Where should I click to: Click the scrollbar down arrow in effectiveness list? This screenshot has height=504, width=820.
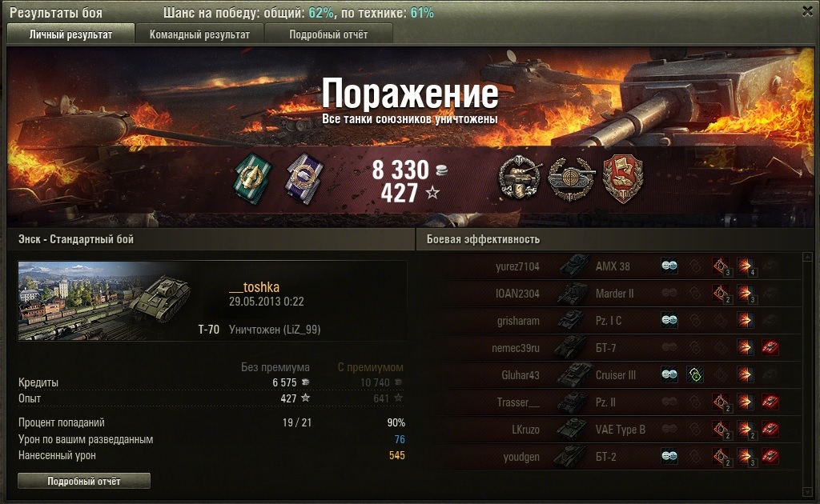[x=807, y=492]
